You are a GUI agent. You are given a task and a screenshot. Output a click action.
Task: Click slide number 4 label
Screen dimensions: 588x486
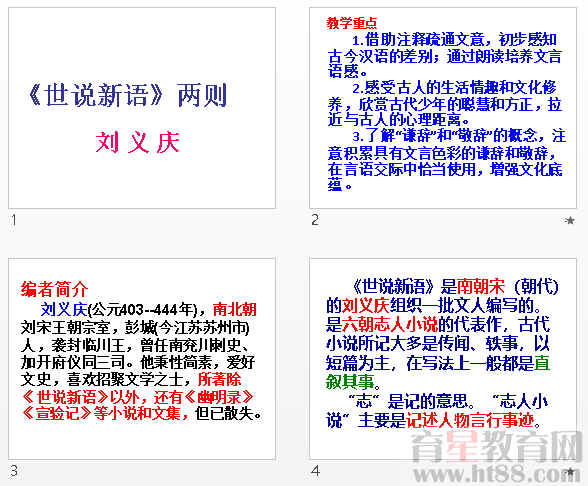coord(315,471)
